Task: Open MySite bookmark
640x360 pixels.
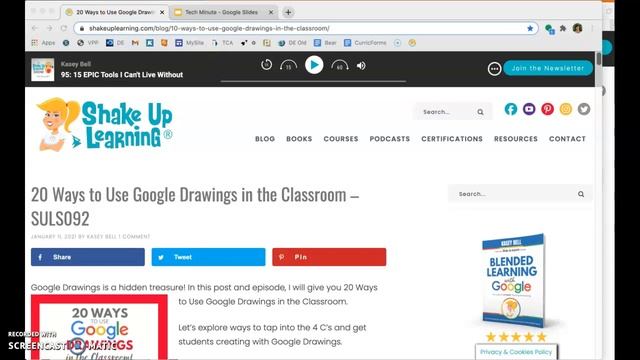Action: coord(190,42)
